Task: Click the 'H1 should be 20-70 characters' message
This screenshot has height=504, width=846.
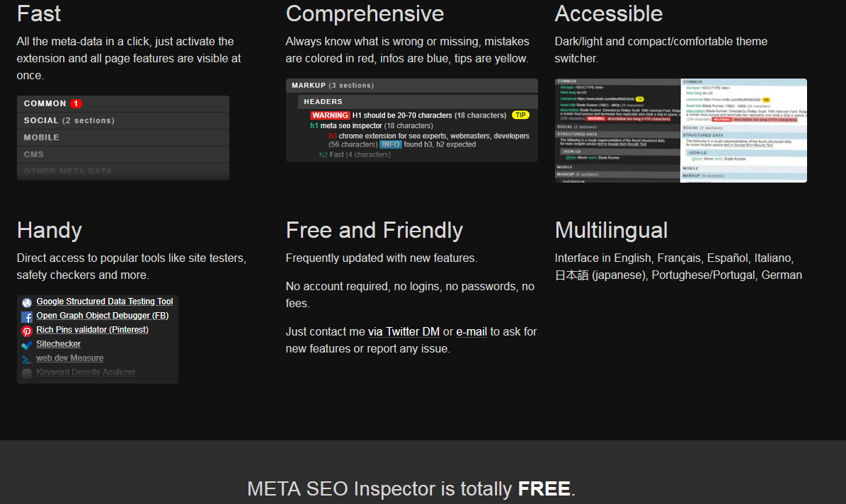Action: pos(430,115)
